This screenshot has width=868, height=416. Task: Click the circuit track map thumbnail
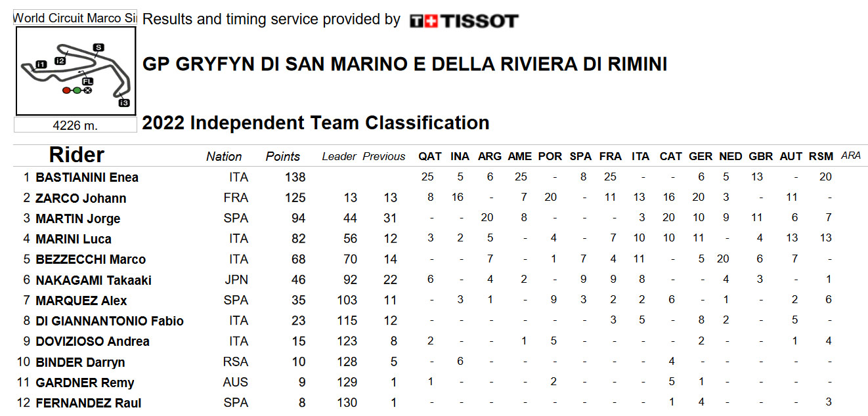76,72
